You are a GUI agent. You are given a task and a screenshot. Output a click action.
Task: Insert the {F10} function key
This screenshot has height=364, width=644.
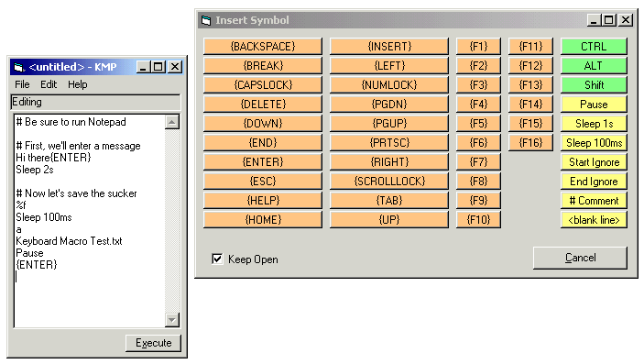point(478,220)
